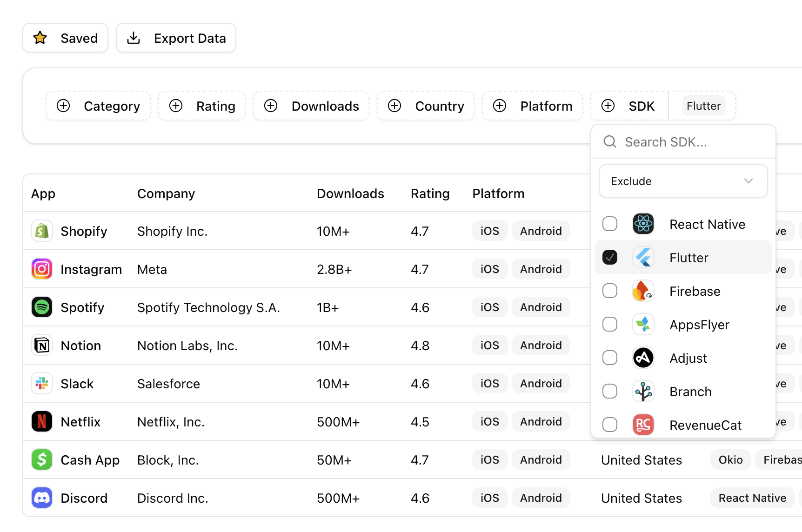Click the Android tag in Shopify row
Viewport: 802px width, 532px height.
pos(541,231)
